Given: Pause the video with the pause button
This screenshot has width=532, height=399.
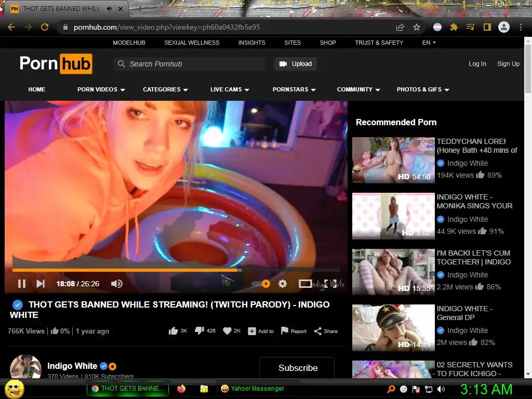Looking at the screenshot, I should [22, 284].
